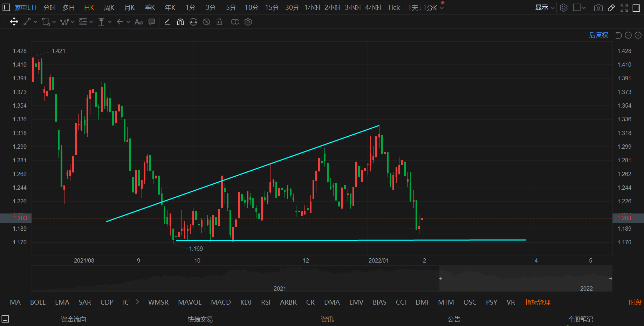This screenshot has height=326, width=644.
Task: Open the 显示 display dropdown
Action: (x=545, y=8)
